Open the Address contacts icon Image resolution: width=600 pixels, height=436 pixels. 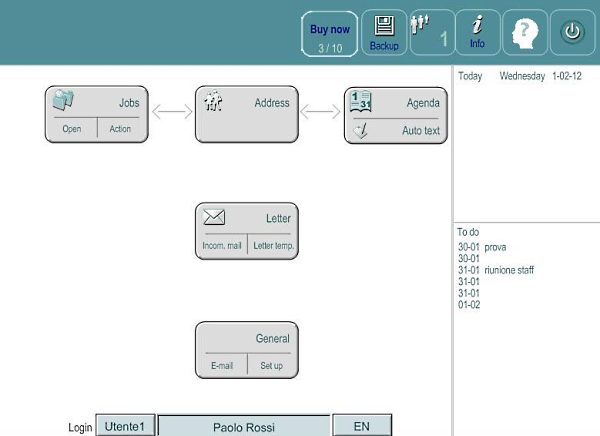(212, 102)
